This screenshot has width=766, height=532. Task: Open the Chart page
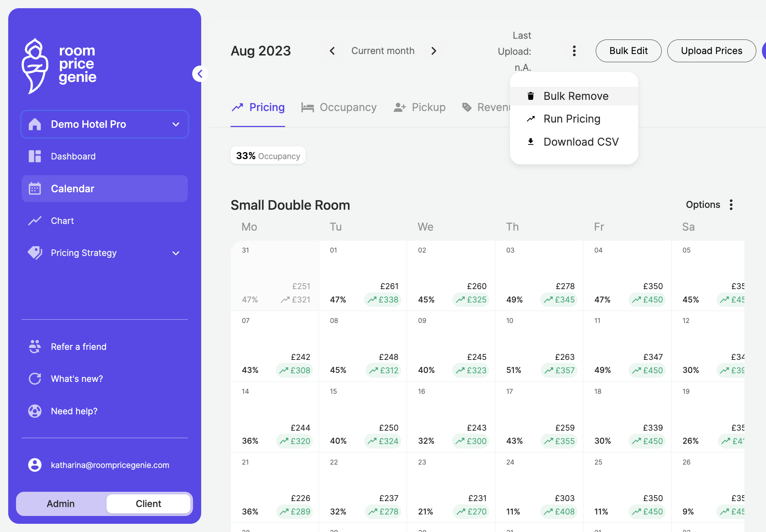(104, 221)
